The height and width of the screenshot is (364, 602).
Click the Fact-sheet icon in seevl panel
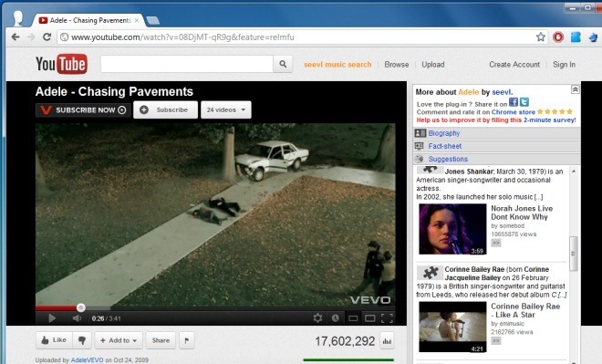[420, 146]
